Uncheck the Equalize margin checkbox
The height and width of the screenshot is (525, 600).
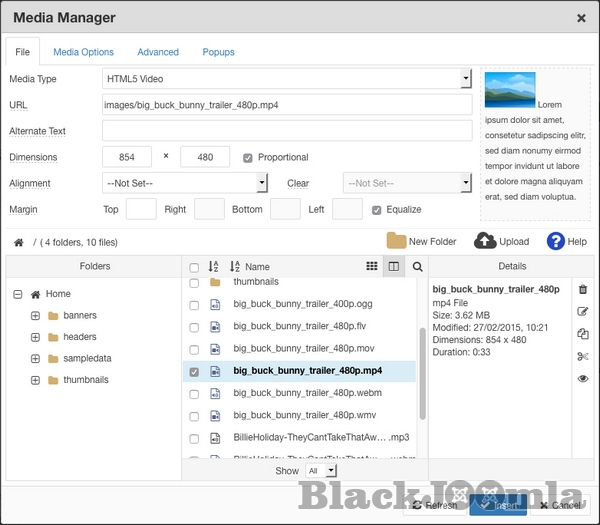(377, 210)
